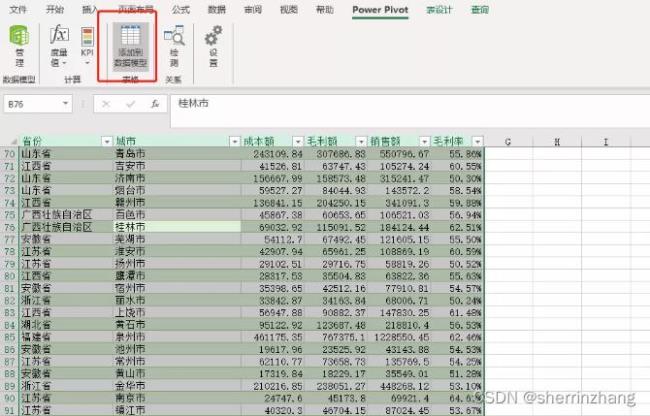
Task: Click the 检测 relationships icon
Action: coord(174,46)
